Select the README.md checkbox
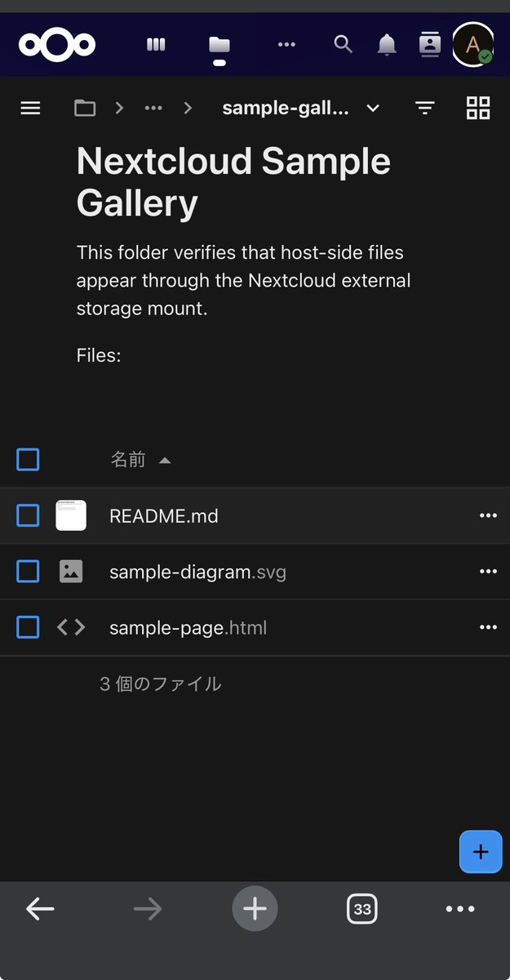Screen dimensions: 510x980 click(28, 515)
